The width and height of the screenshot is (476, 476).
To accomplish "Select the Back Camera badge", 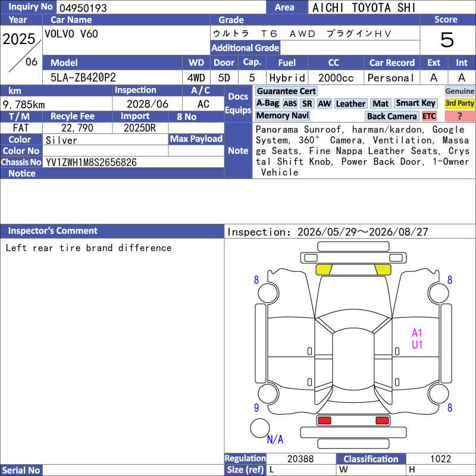I will (392, 116).
